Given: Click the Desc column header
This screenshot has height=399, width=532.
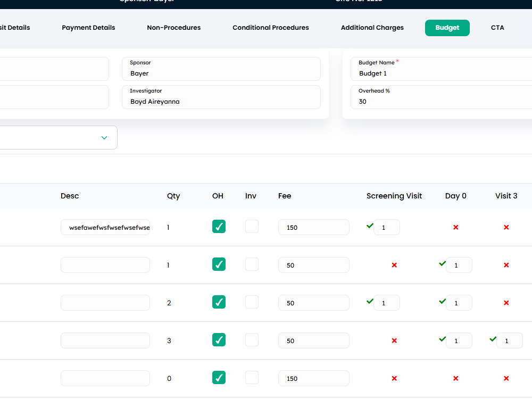Looking at the screenshot, I should [x=70, y=196].
